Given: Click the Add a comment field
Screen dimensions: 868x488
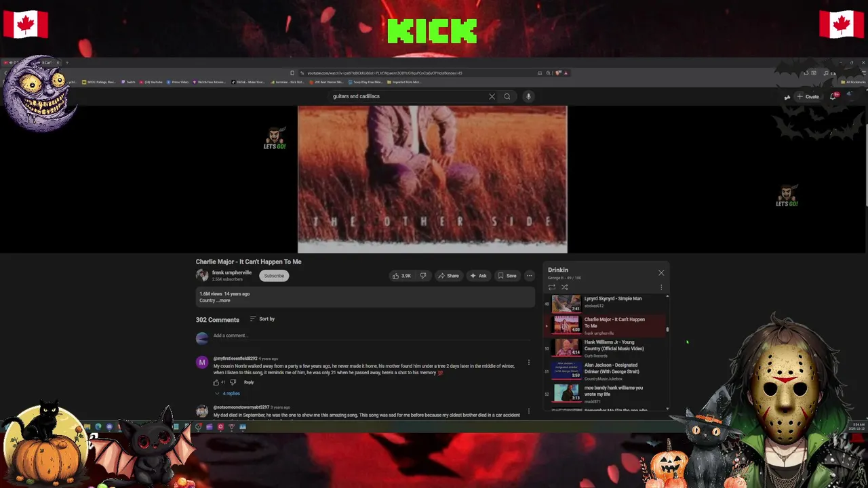Looking at the screenshot, I should pos(372,335).
